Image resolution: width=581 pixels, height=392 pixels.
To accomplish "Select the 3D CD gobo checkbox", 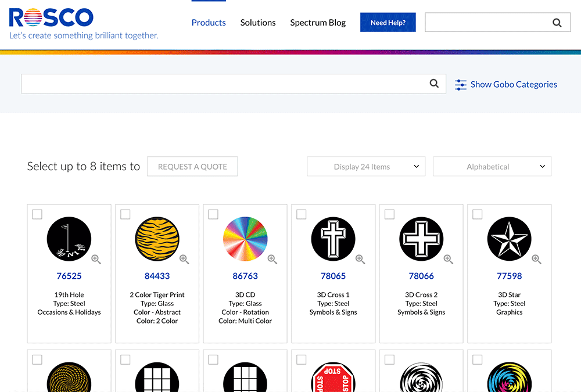I will (213, 214).
